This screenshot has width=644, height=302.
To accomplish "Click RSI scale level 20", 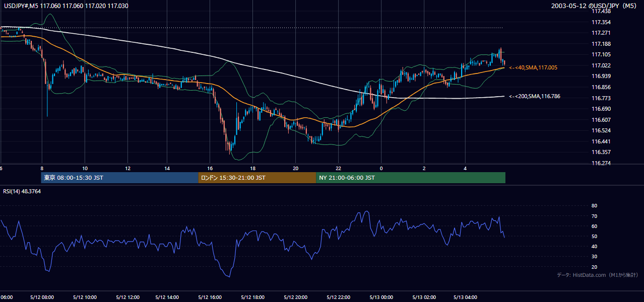I will (594, 267).
